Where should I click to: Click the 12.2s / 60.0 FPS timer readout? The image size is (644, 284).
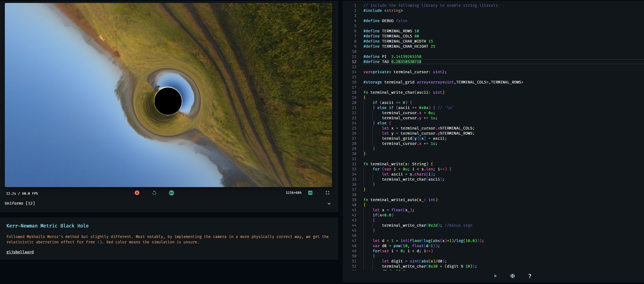[22, 193]
